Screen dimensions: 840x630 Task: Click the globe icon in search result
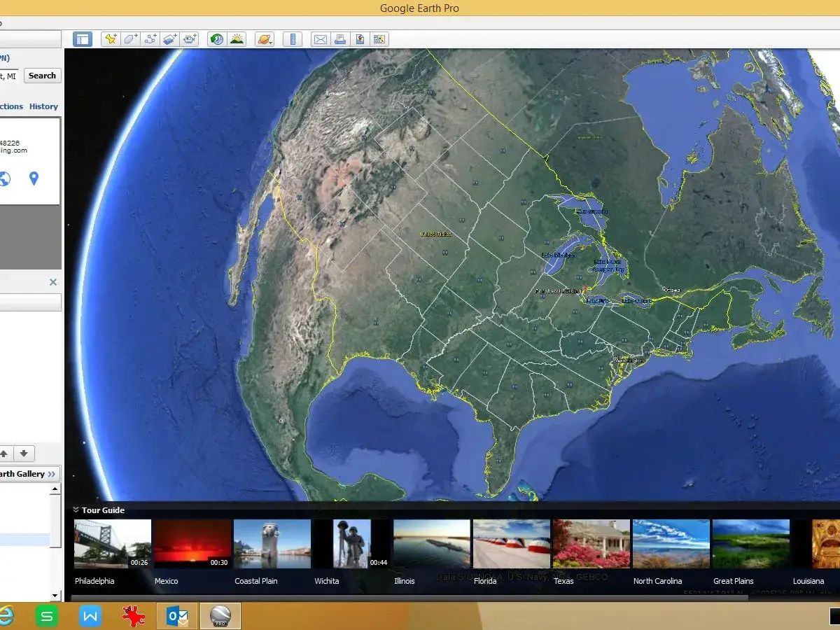(x=4, y=178)
